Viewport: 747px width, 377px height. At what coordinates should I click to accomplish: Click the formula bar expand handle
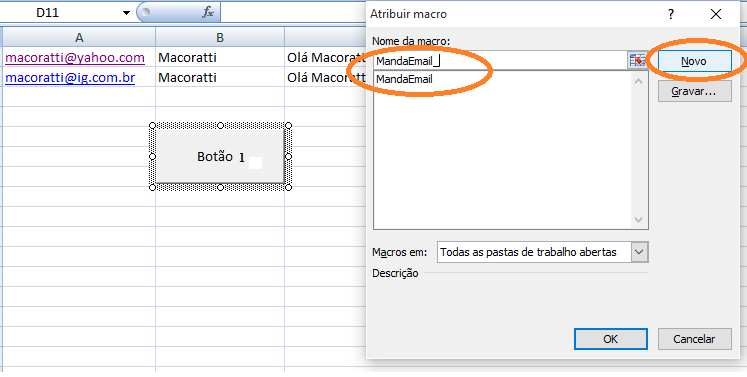tap(146, 12)
